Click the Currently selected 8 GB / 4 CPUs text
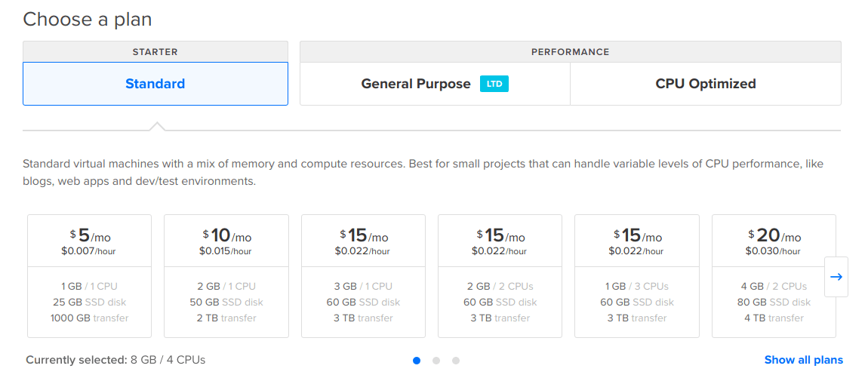Screen dimensions: 868x384 click(x=115, y=360)
